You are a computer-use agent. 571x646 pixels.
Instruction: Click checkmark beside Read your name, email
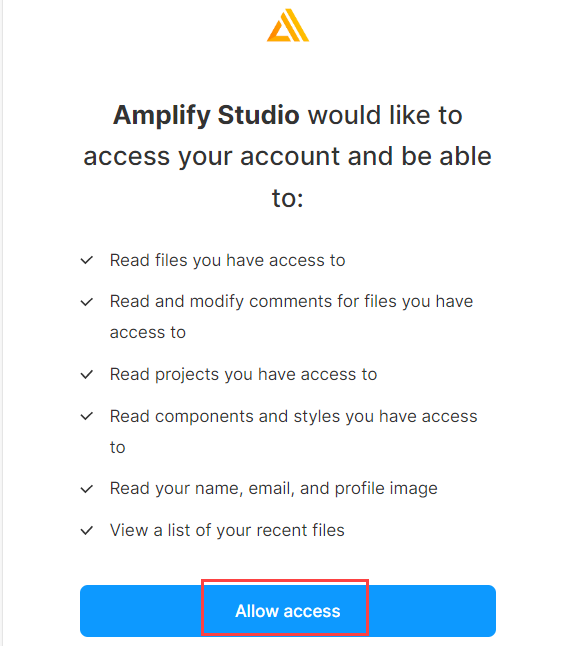pos(87,489)
